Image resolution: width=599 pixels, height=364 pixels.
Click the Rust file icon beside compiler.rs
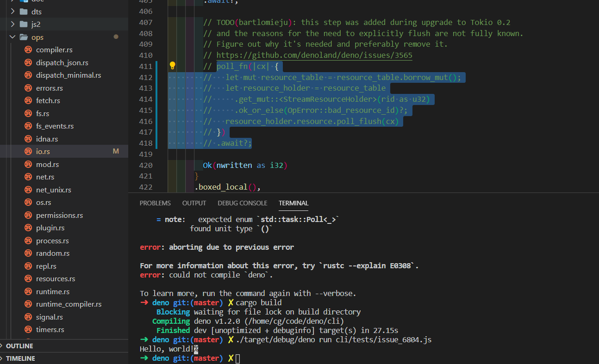coord(28,50)
